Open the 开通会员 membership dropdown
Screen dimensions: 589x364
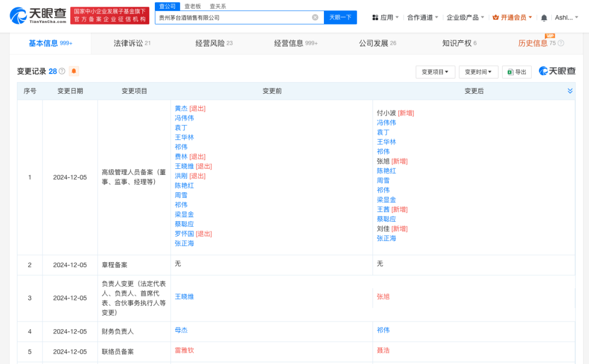pyautogui.click(x=512, y=17)
